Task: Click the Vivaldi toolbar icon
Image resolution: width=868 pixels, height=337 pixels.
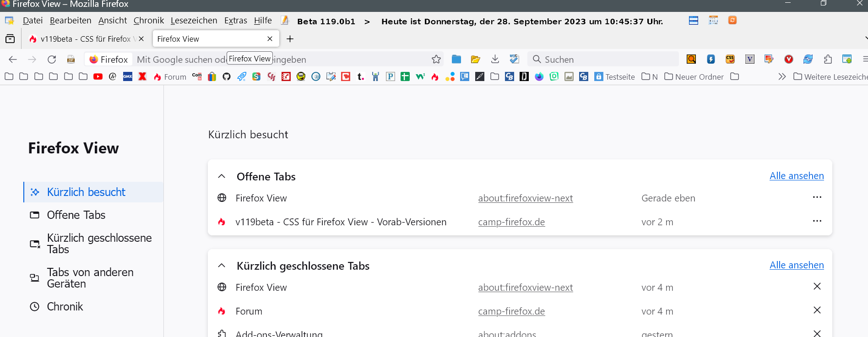Action: [x=788, y=59]
